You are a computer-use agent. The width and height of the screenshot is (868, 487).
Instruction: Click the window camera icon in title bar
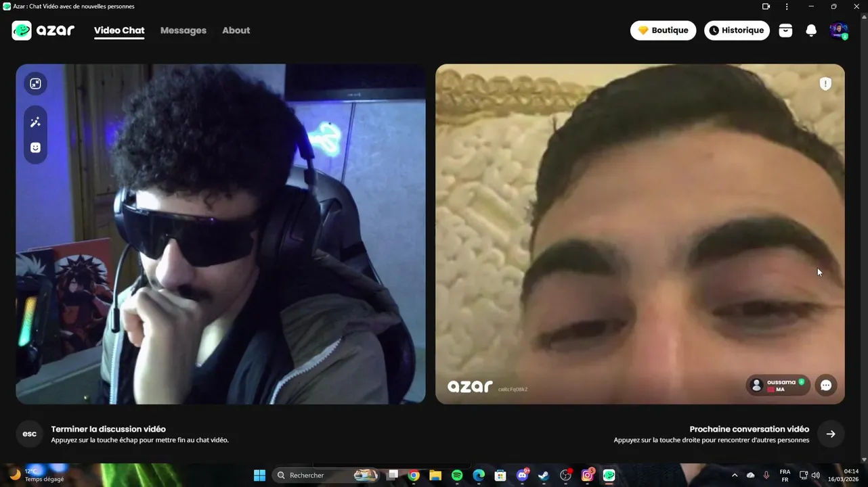766,7
